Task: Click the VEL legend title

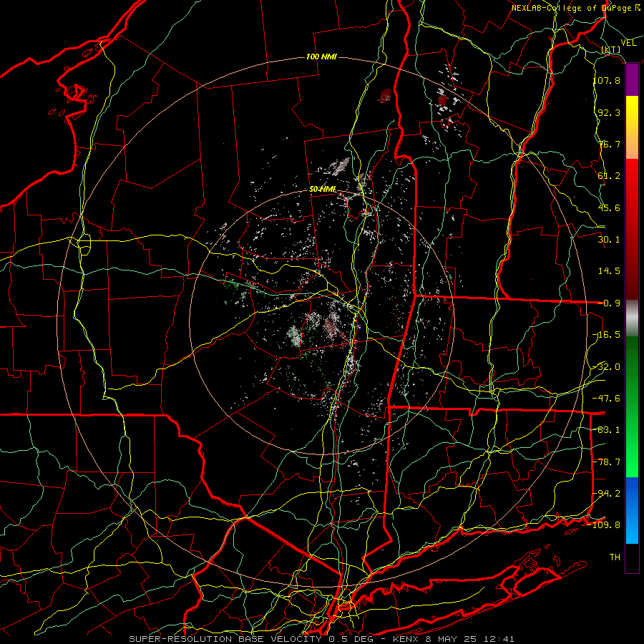Action: (x=628, y=43)
